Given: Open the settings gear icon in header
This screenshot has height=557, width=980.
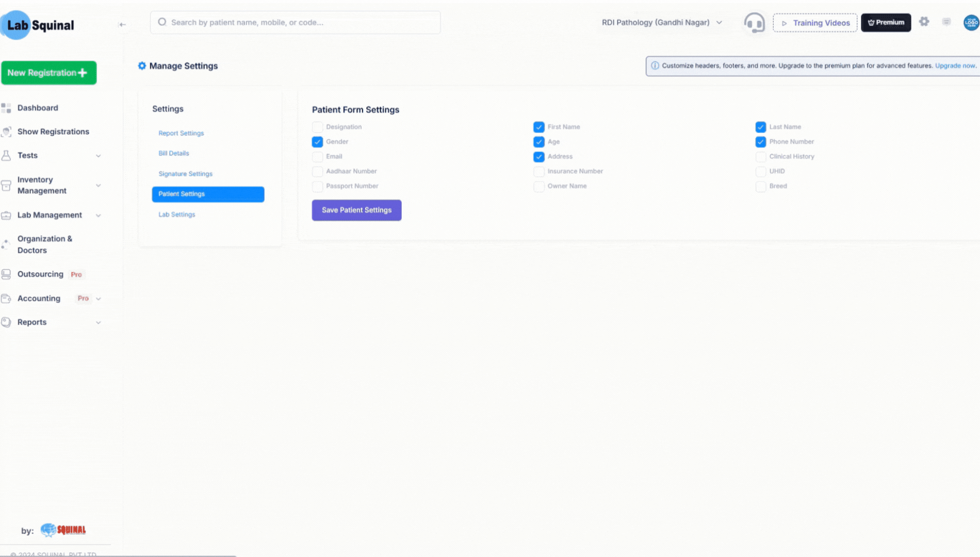Looking at the screenshot, I should pos(924,22).
